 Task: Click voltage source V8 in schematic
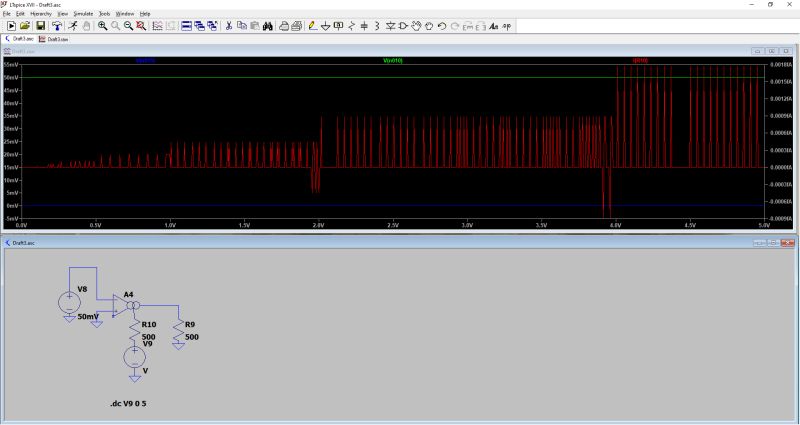(x=69, y=302)
